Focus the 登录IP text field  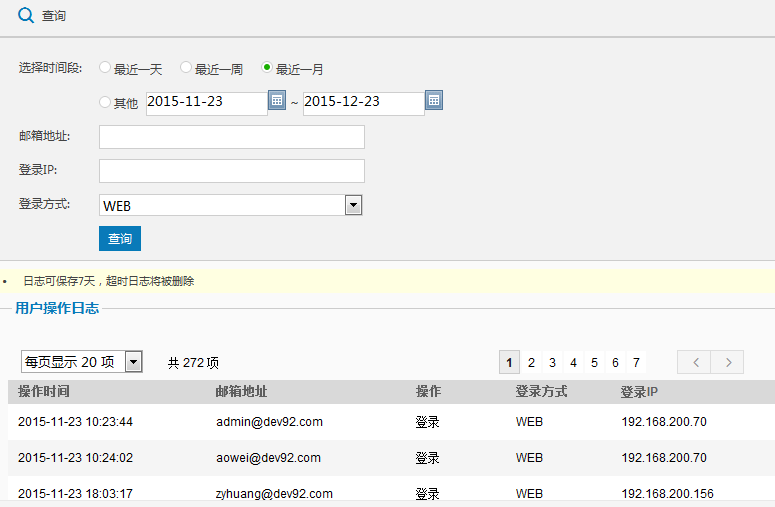click(x=232, y=171)
